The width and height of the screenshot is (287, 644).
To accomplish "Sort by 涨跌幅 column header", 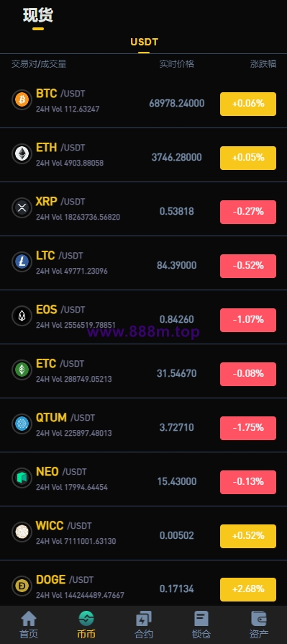I will (x=263, y=64).
